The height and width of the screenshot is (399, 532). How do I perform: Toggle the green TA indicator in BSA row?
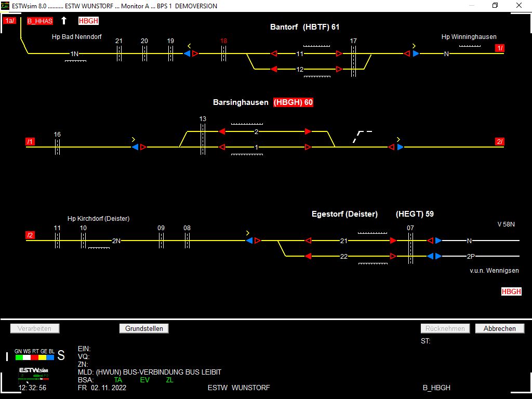tap(118, 380)
